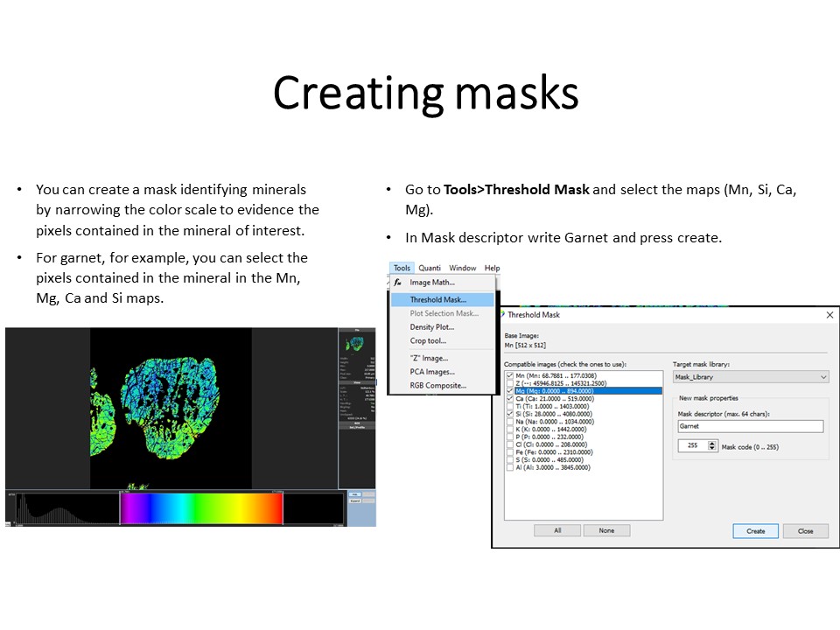Close the Threshold Mask dialog with X
The height and width of the screenshot is (630, 840).
pyautogui.click(x=829, y=314)
